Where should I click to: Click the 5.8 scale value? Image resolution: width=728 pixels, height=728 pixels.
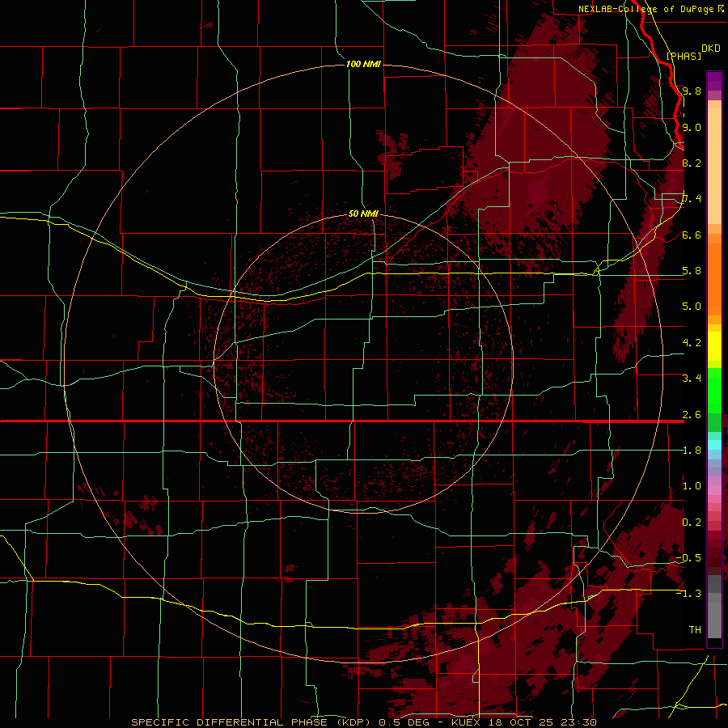(x=692, y=271)
